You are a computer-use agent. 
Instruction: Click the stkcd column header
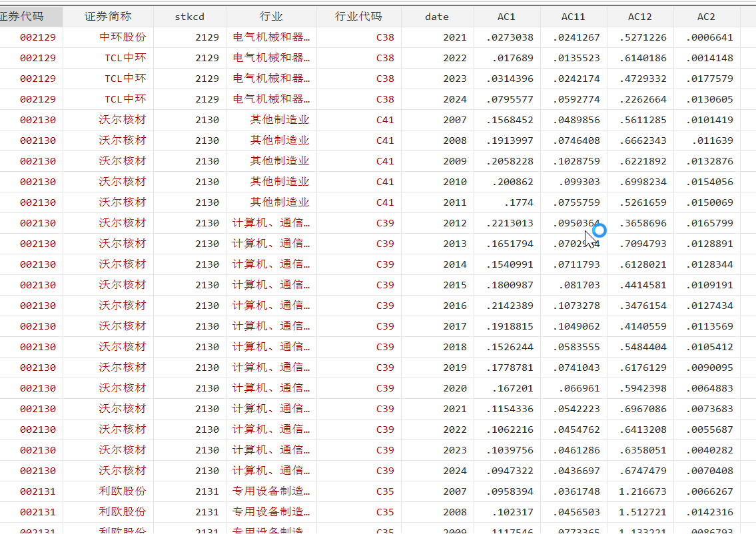(x=190, y=17)
